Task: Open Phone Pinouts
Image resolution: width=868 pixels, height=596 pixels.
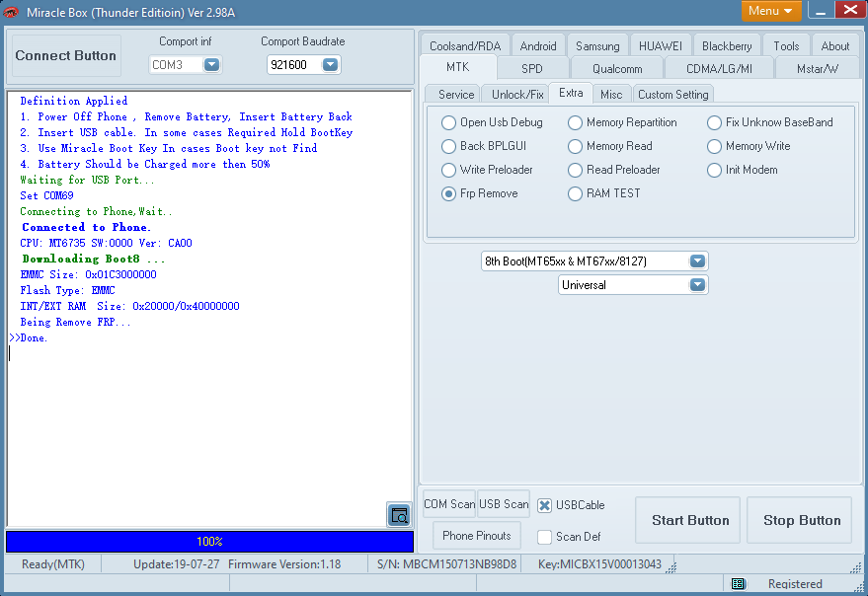Action: (477, 536)
